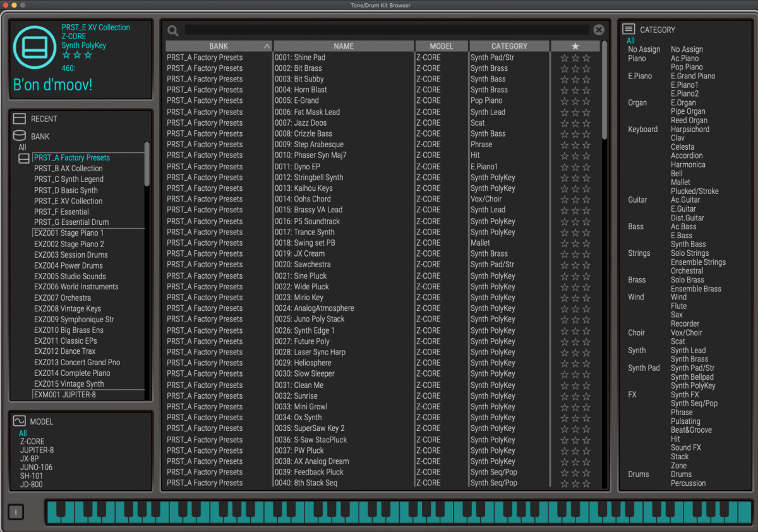Click the BANK list vertical scrollbar

(x=147, y=164)
